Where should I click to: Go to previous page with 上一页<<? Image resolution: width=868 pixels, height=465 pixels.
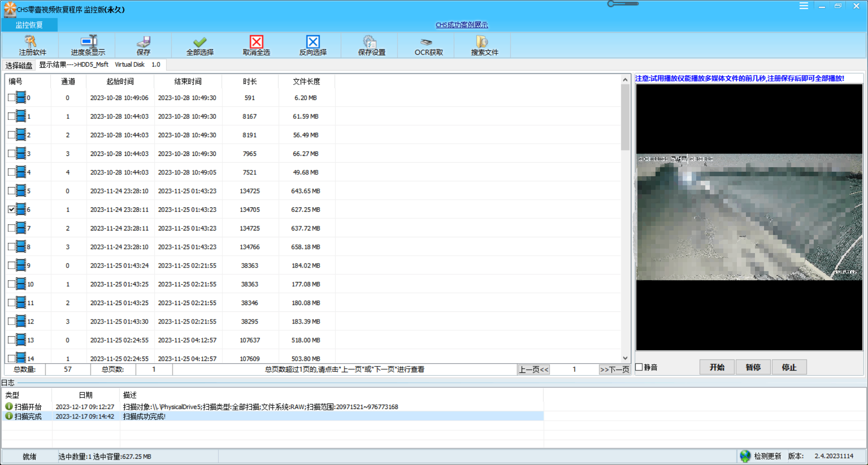point(533,369)
